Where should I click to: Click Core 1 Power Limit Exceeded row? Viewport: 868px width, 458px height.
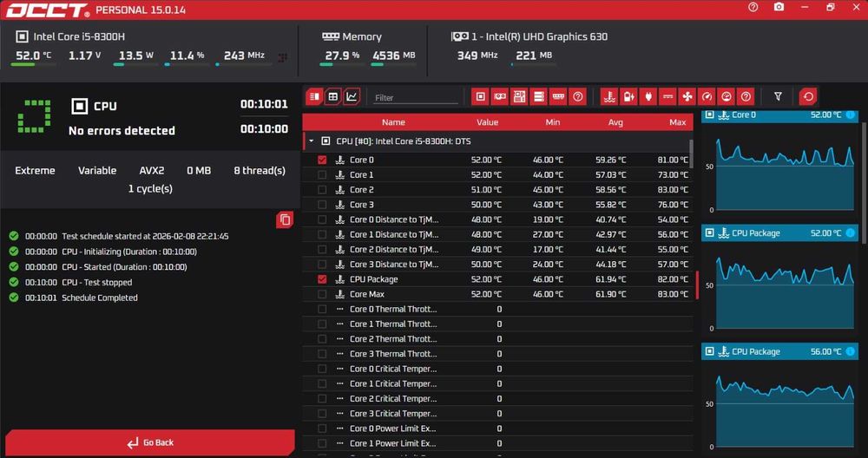497,443
